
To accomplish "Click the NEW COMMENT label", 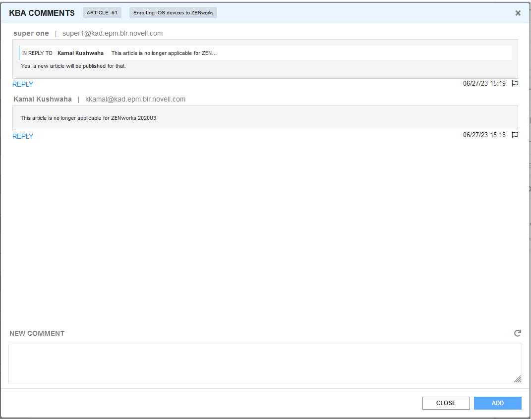I will click(x=37, y=333).
